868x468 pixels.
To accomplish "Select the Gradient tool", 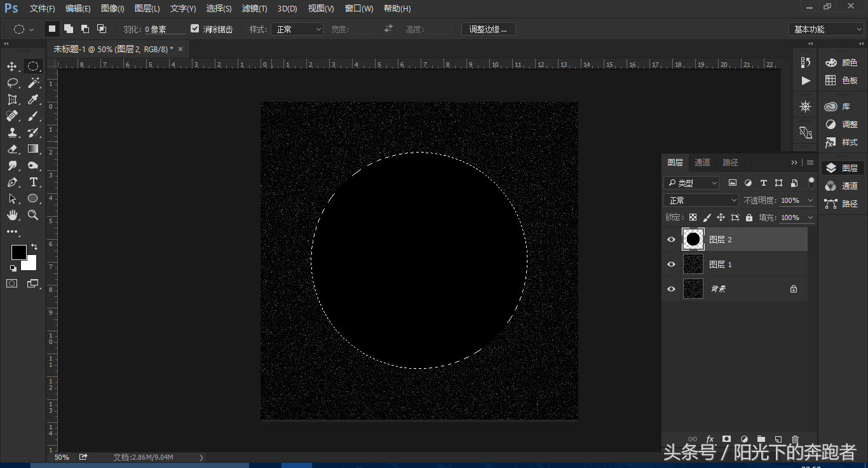I will (33, 149).
